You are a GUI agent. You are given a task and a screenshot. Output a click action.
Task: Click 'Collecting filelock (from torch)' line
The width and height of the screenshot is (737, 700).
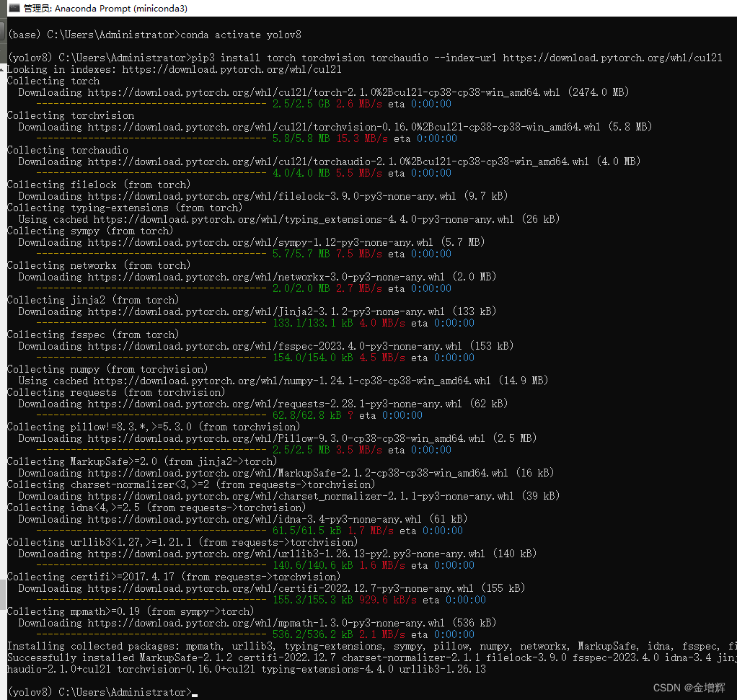[x=99, y=185]
